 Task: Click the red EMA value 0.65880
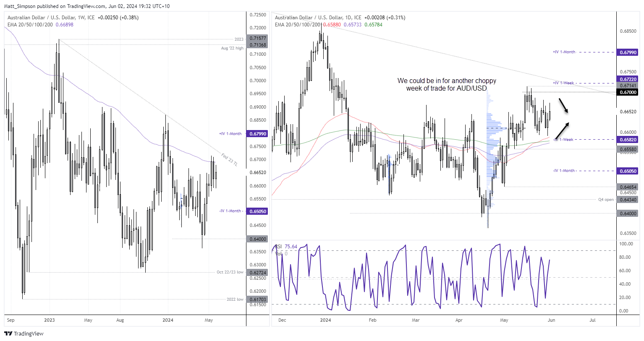click(x=332, y=25)
